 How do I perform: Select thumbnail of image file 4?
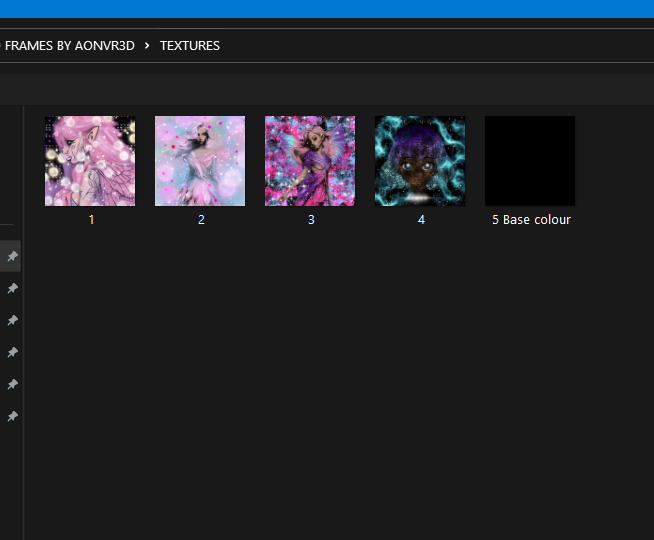point(420,161)
